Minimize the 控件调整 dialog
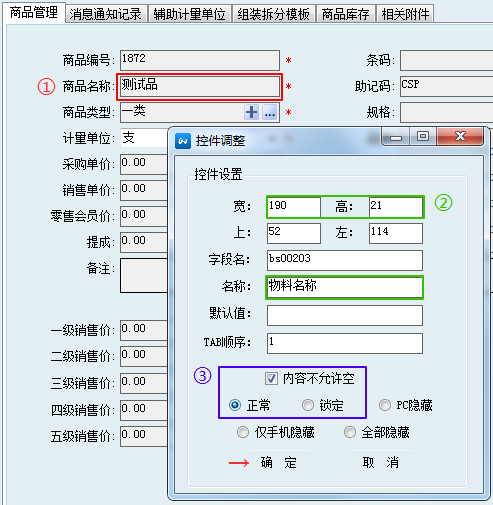Screen dimensions: 493x505 click(x=396, y=137)
